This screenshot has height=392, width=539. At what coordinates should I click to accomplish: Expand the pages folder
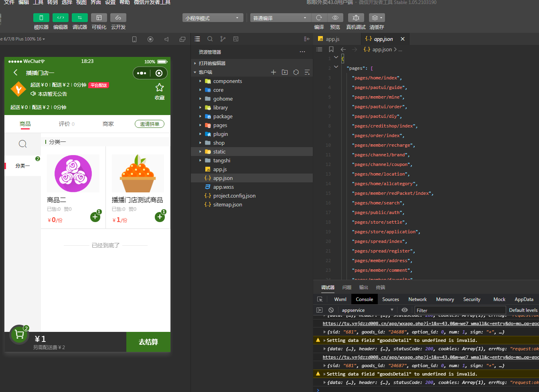(x=252, y=125)
